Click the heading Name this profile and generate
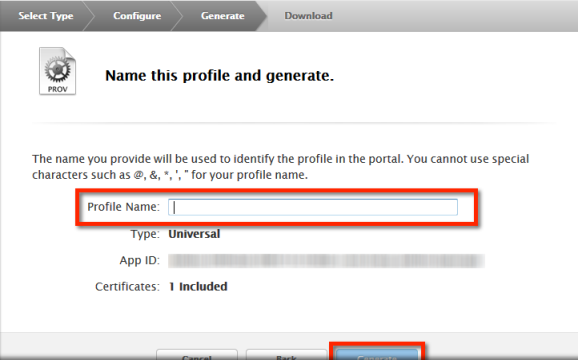Image resolution: width=578 pixels, height=360 pixels. [219, 76]
